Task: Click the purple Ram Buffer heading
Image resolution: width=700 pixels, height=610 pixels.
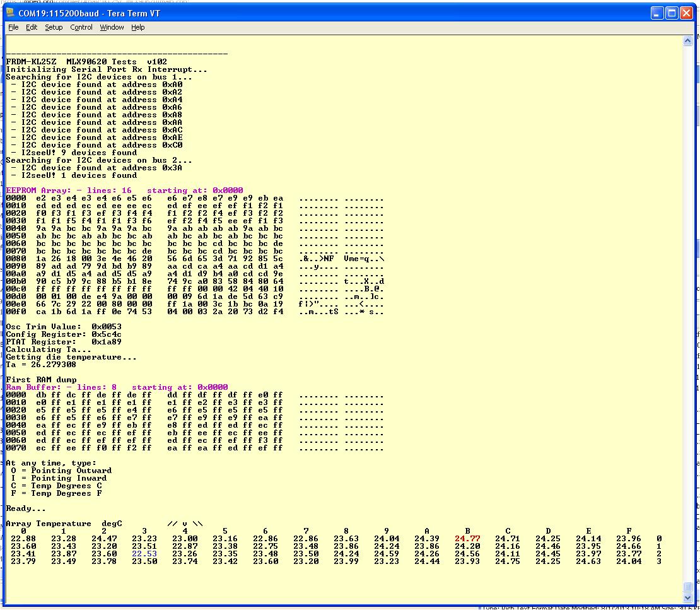Action: 117,387
